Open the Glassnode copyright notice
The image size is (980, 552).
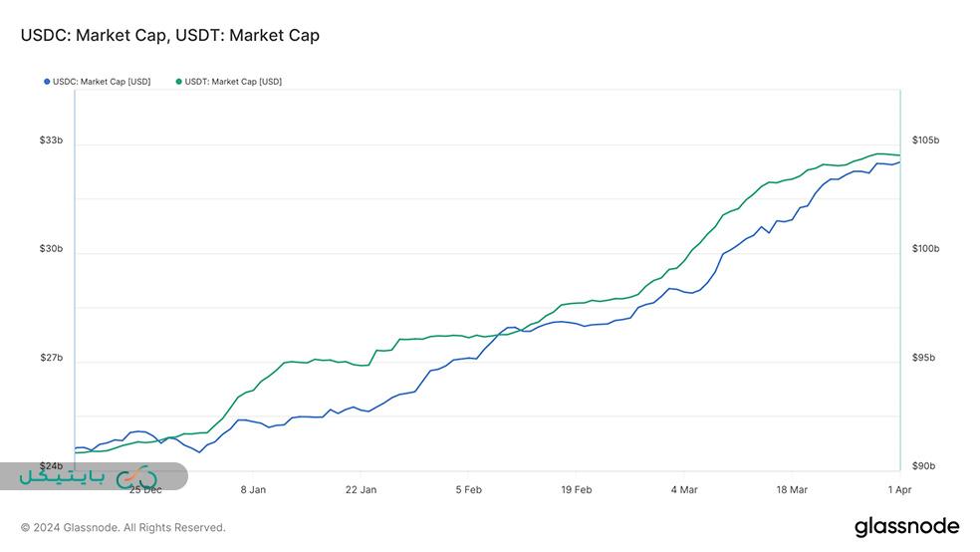coord(123,527)
